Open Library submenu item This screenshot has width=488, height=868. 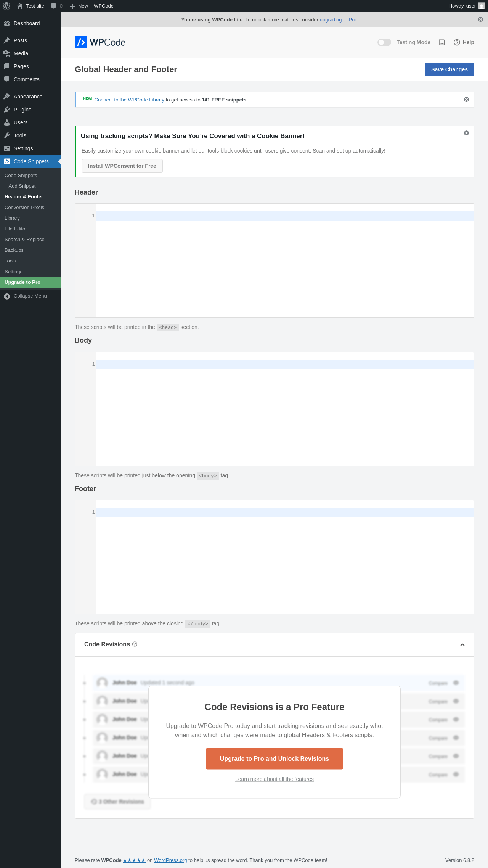[x=30, y=218]
